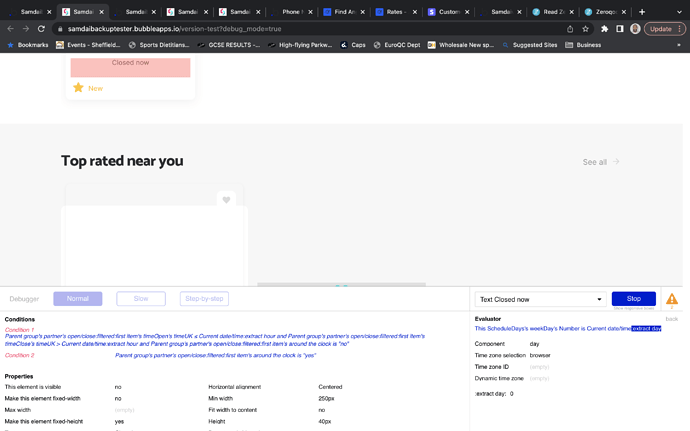Screen dimensions: 690x431
Task: Close the Find An tab
Action: coord(363,12)
